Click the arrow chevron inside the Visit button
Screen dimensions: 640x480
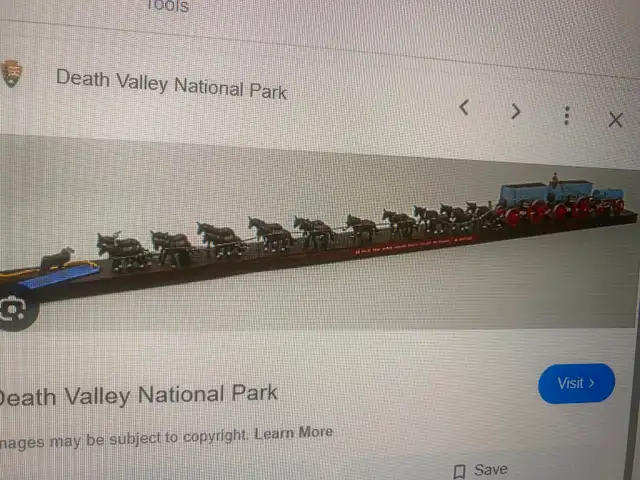[591, 383]
